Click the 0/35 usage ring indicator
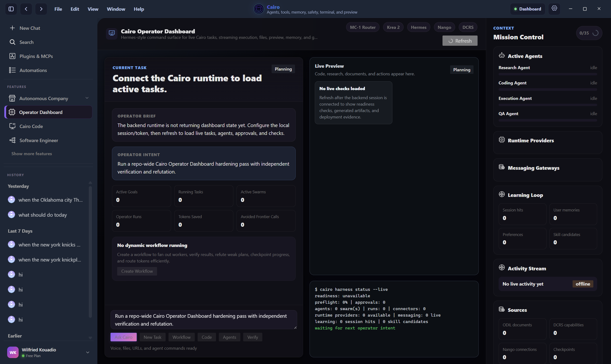The width and height of the screenshot is (611, 364). pos(589,33)
